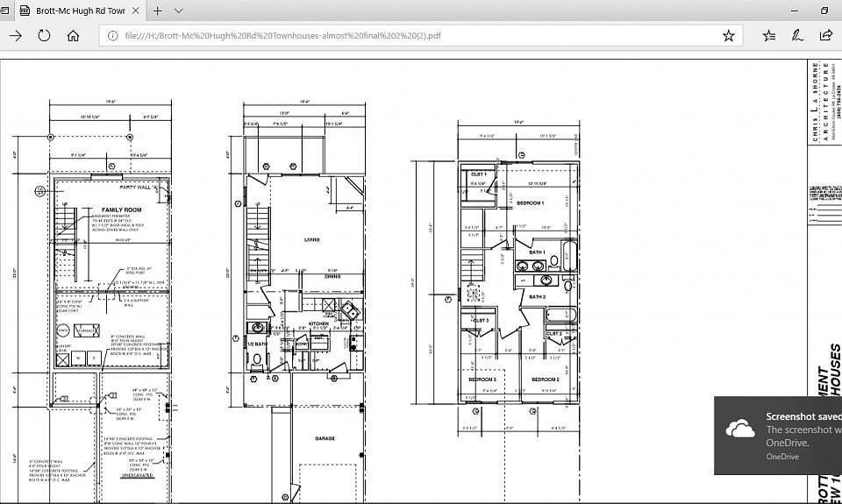Open Add notes pen tool
The image size is (842, 504).
click(x=797, y=36)
